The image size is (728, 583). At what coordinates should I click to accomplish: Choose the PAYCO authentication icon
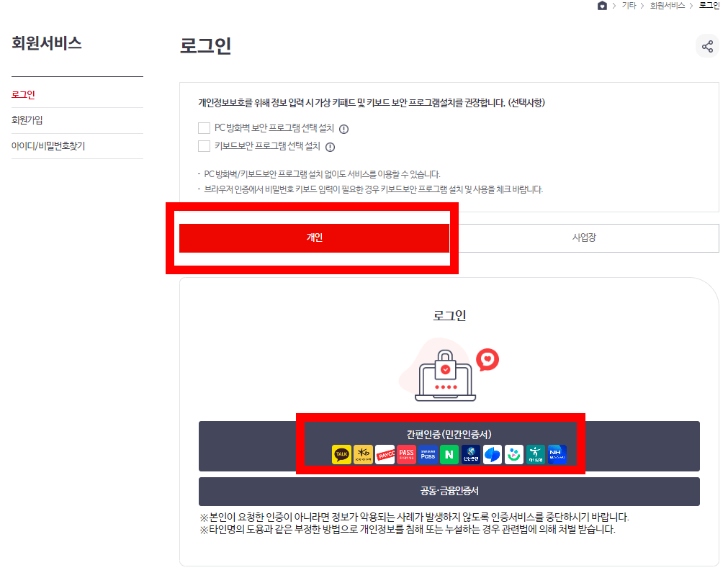(x=385, y=454)
